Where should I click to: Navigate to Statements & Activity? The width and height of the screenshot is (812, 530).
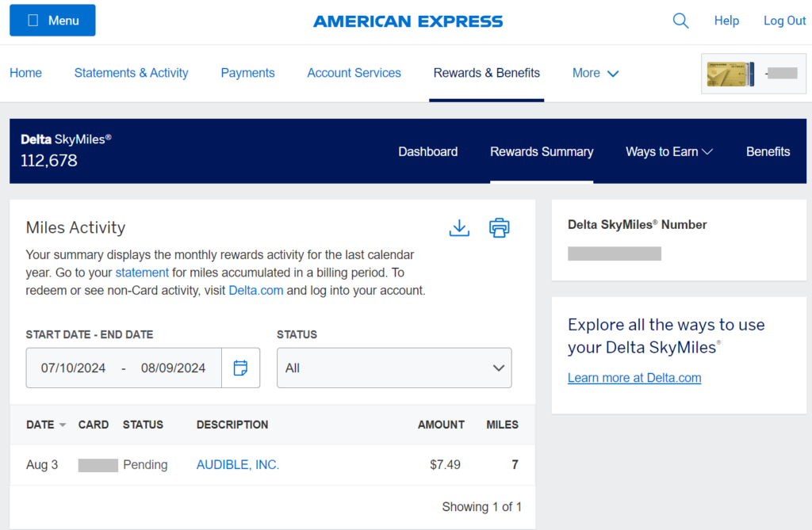131,72
